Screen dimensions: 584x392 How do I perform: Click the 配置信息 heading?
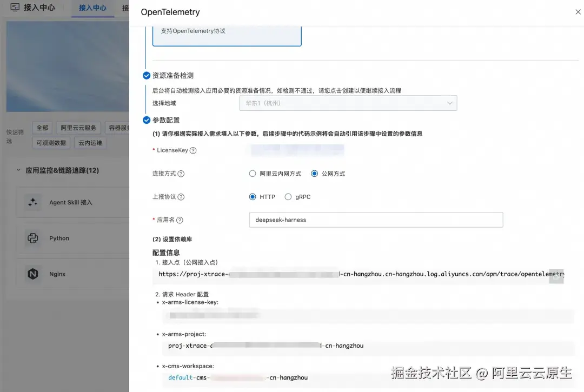(x=166, y=253)
